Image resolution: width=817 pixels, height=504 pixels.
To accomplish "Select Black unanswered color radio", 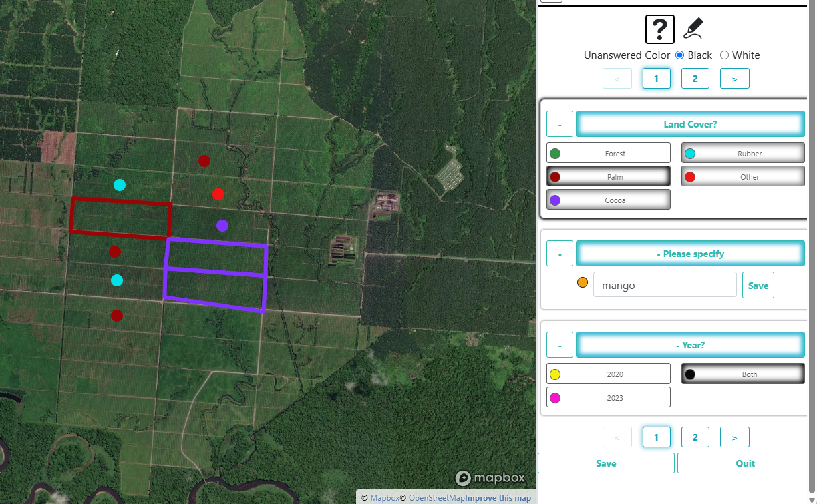I will coord(680,55).
